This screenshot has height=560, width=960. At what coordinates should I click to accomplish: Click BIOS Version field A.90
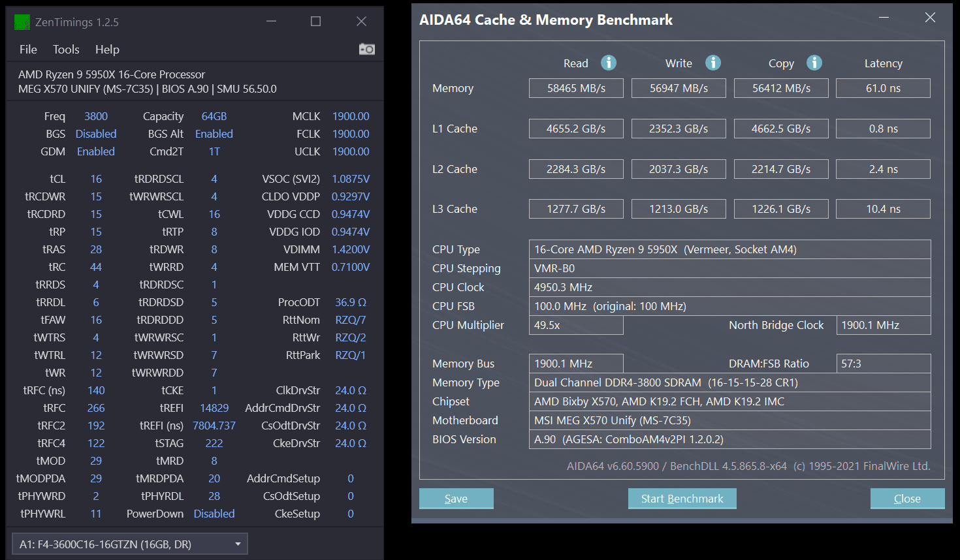pyautogui.click(x=729, y=439)
